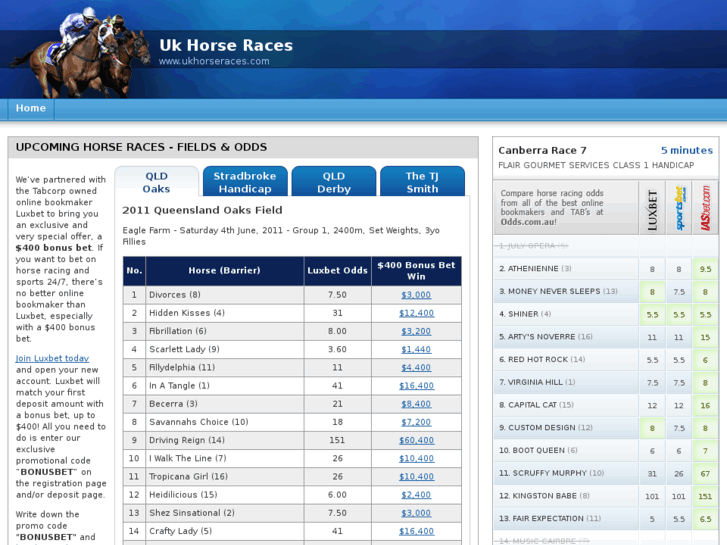Click the scratched July Opera runner
727x545 pixels.
point(531,246)
